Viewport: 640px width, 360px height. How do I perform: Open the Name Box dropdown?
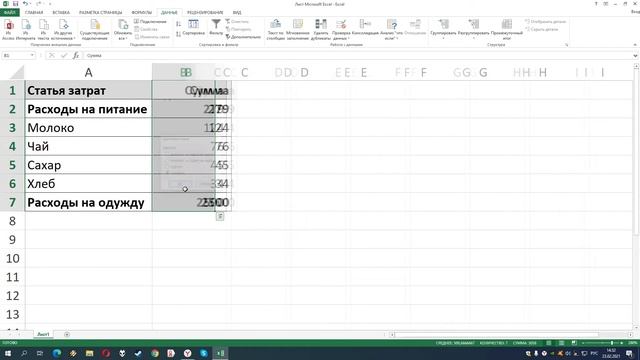(x=32, y=55)
